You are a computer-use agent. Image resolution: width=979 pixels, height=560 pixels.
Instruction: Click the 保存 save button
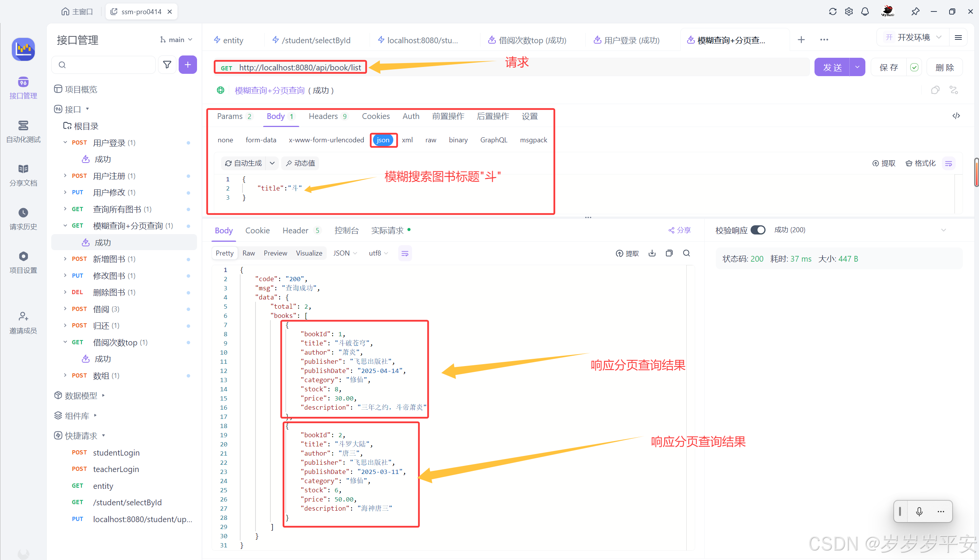pyautogui.click(x=889, y=67)
